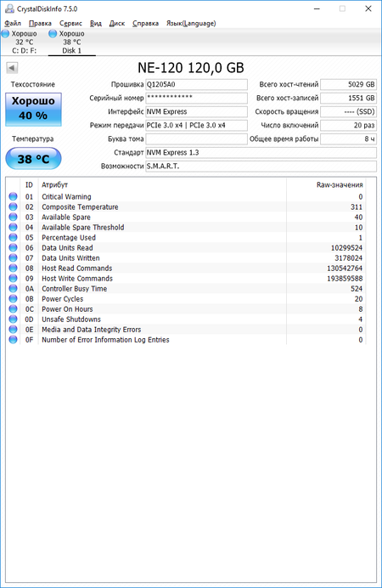Click the status orb for Available Spare row

pyautogui.click(x=13, y=217)
